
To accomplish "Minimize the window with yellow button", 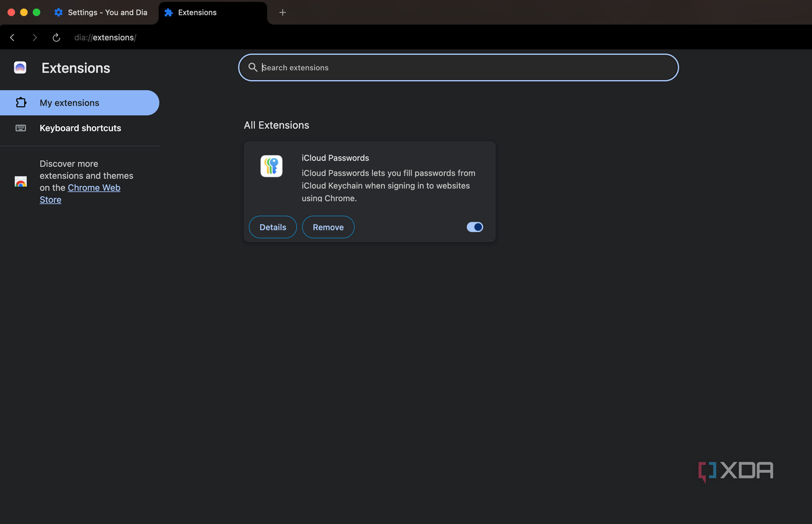I will 24,12.
